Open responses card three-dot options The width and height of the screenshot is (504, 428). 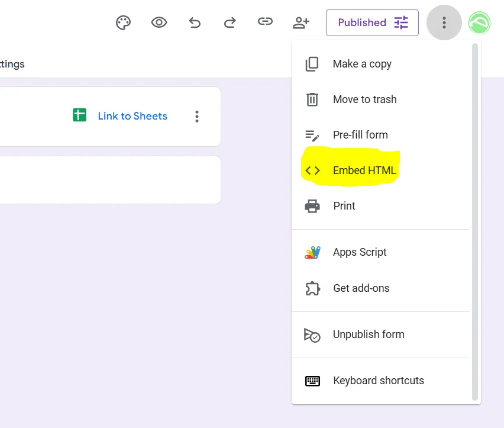[197, 116]
